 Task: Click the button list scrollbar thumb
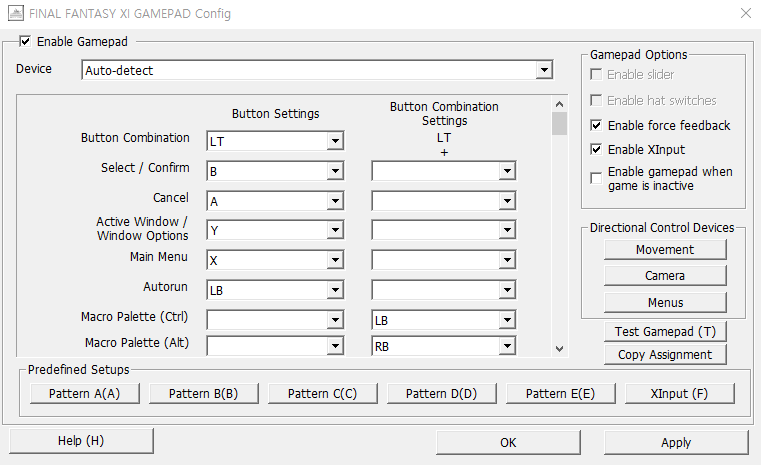coord(559,123)
